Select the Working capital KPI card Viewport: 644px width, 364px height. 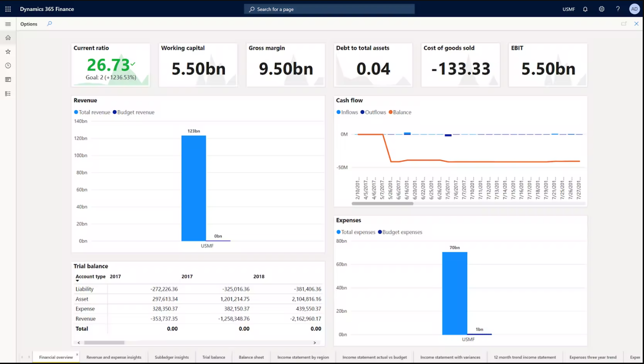point(198,65)
